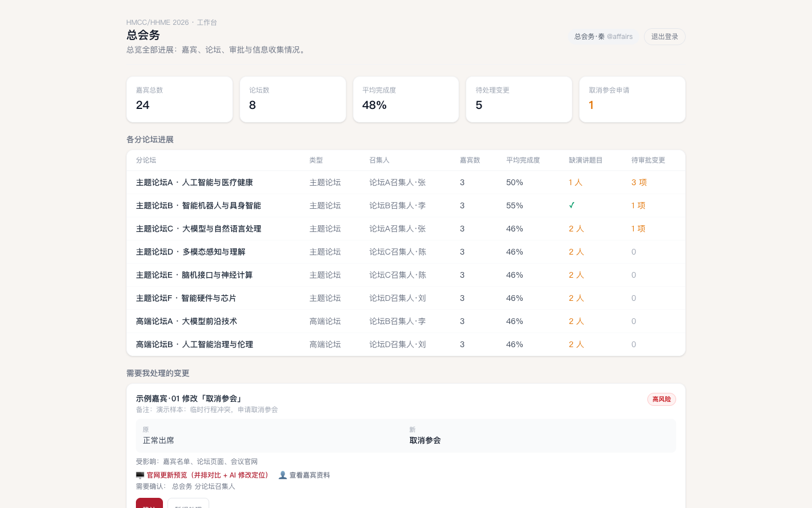Viewport: 812px width, 508px height.
Task: Open the 平均完成度 48% stat card
Action: pyautogui.click(x=406, y=99)
